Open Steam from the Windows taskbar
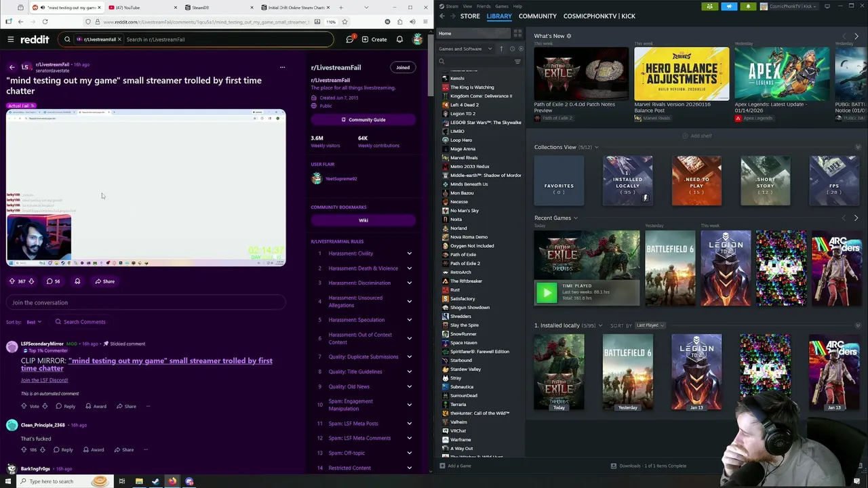 pos(155,481)
